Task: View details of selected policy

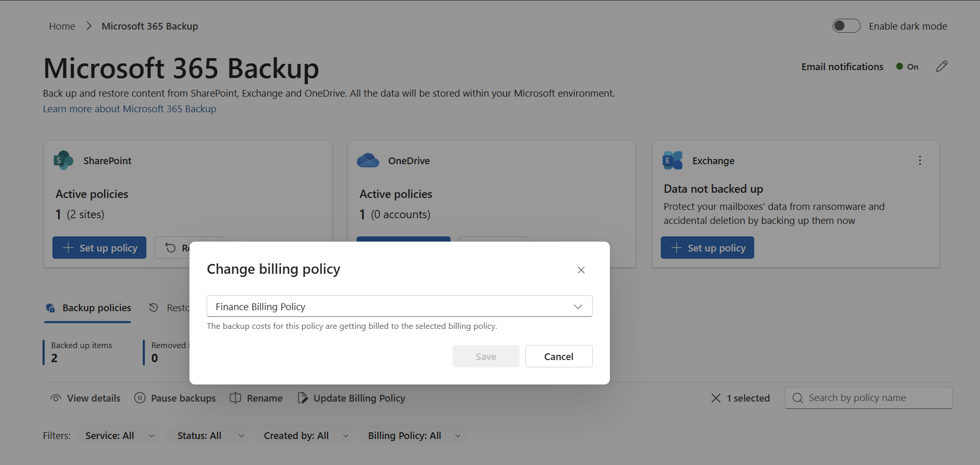Action: click(x=85, y=398)
